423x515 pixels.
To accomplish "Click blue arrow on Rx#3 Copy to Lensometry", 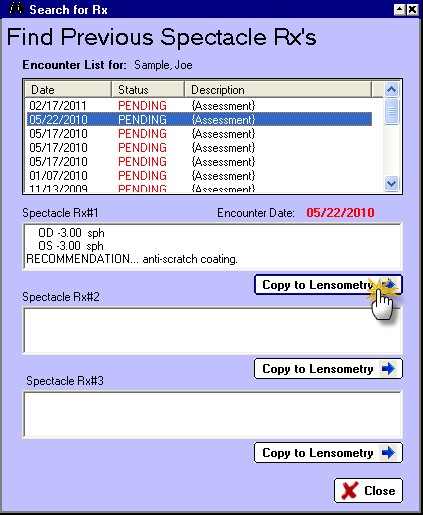I will (x=388, y=453).
